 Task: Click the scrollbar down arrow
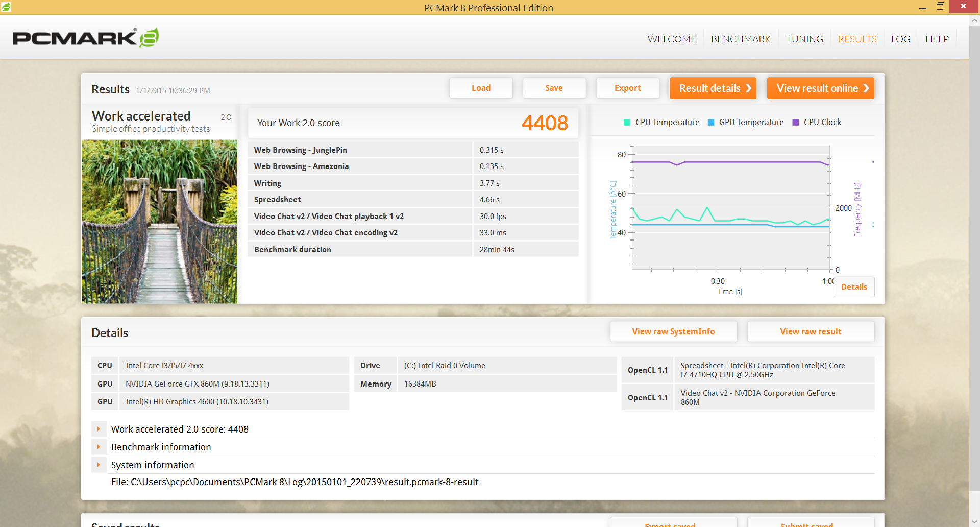(x=974, y=522)
